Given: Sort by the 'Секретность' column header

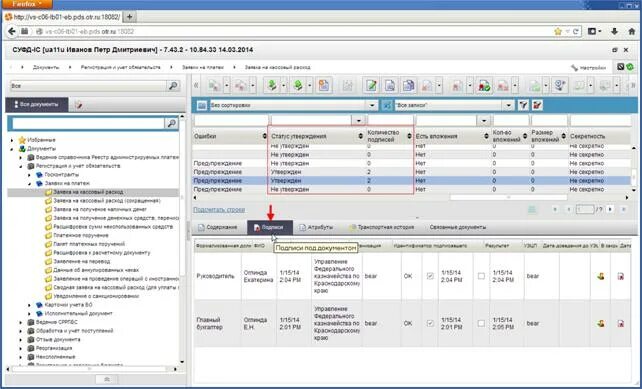Looking at the screenshot, I should (599, 136).
